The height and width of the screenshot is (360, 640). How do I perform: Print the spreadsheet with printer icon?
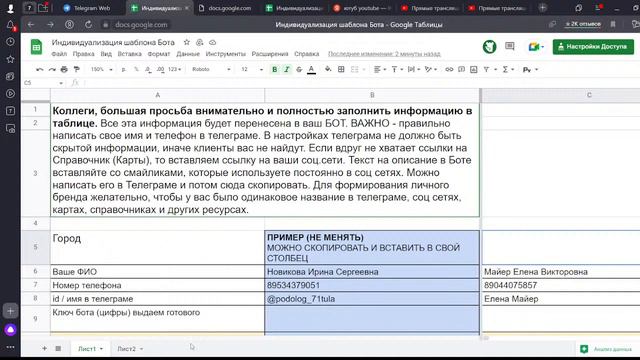(x=64, y=70)
